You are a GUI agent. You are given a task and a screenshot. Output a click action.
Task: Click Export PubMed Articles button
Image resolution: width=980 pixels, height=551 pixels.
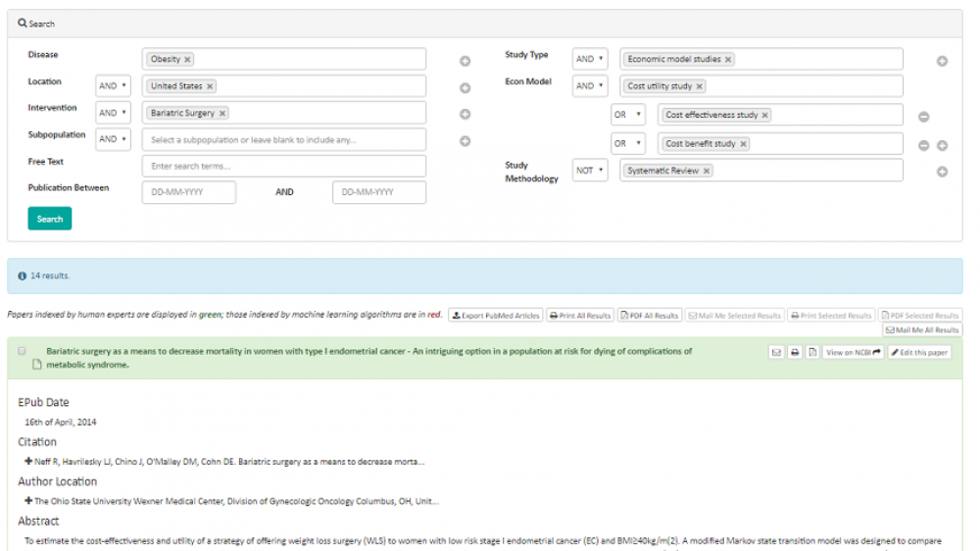tap(496, 316)
